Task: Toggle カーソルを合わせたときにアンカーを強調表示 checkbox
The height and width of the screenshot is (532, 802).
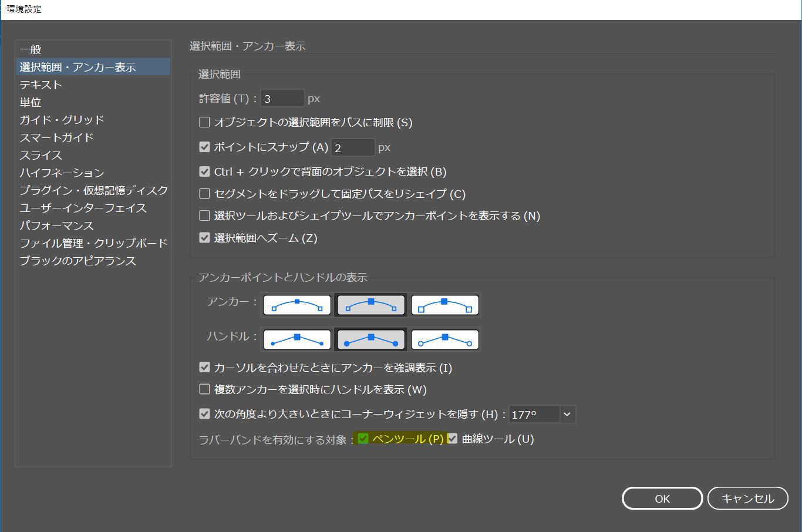Action: click(x=204, y=368)
